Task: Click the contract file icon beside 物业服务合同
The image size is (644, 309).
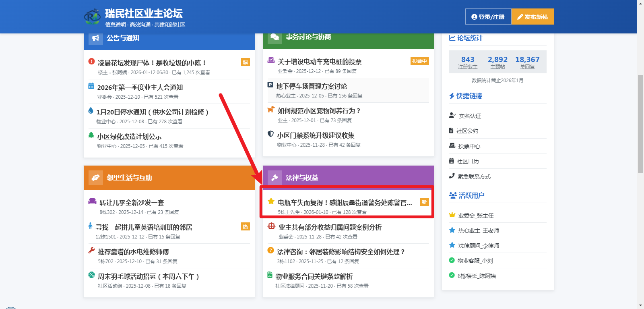Action: tap(270, 275)
